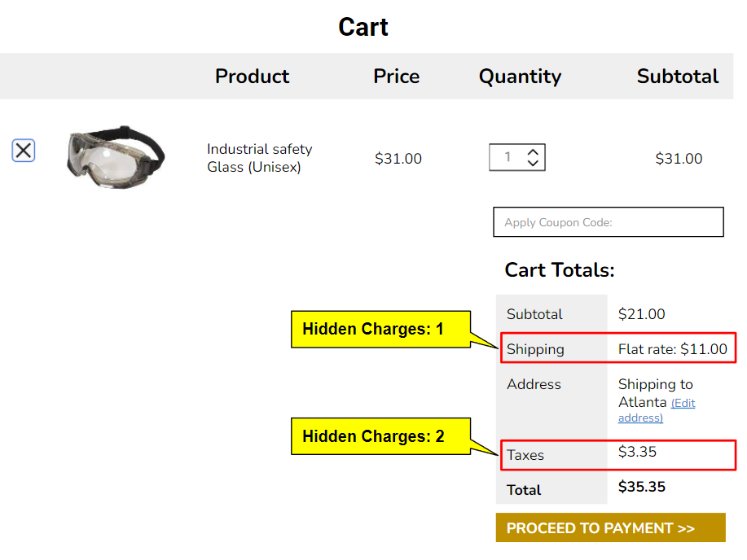Click the Product column header
The image size is (747, 560).
coord(252,76)
